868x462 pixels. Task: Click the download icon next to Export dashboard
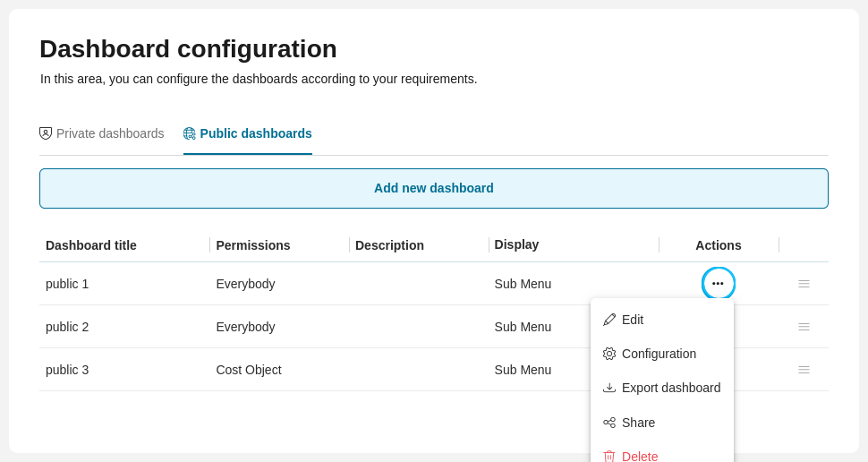tap(608, 388)
